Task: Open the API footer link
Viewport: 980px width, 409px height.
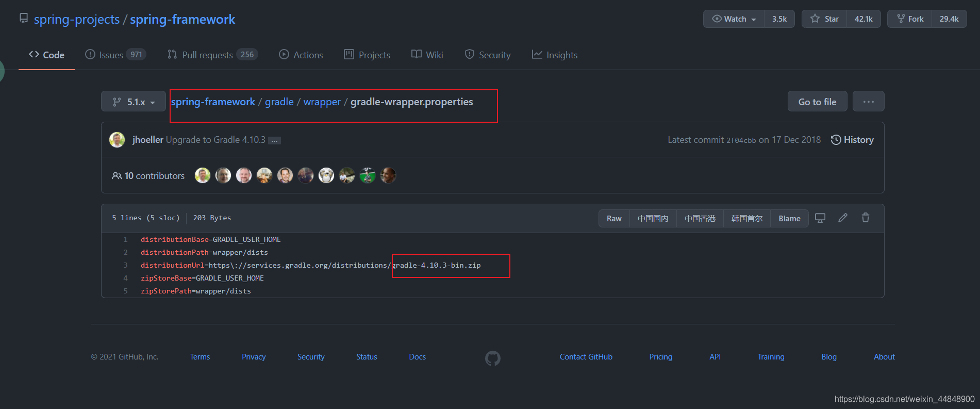Action: (715, 357)
